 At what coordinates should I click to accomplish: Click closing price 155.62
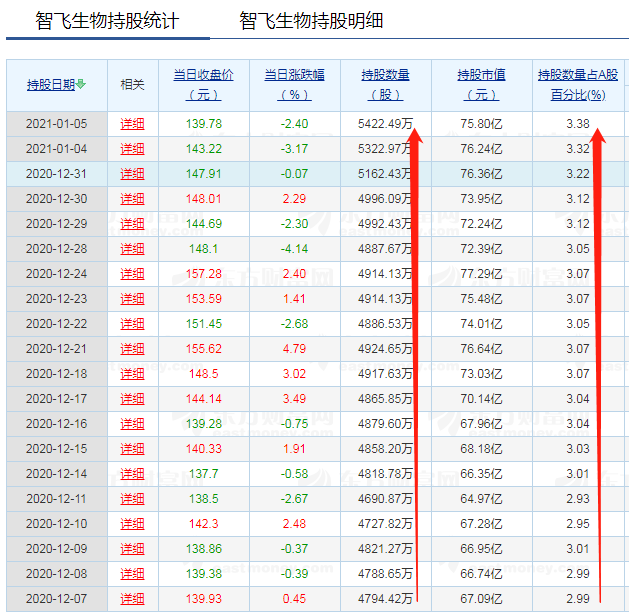point(204,349)
